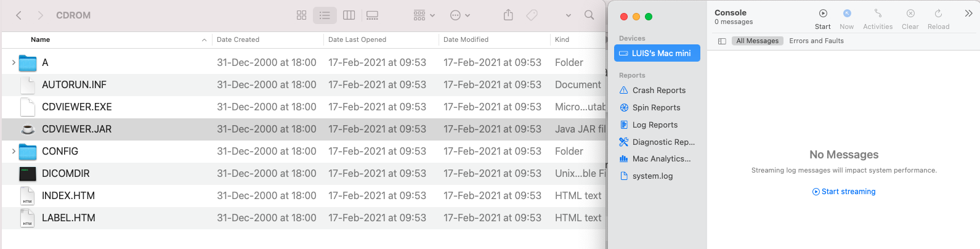This screenshot has height=249, width=980.
Task: Go back with Finder's back arrow
Action: [18, 15]
